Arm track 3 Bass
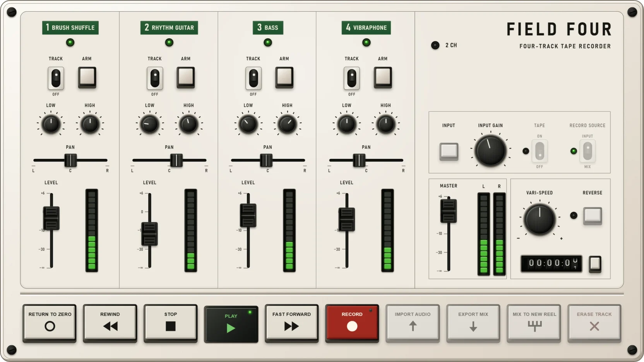 click(284, 77)
